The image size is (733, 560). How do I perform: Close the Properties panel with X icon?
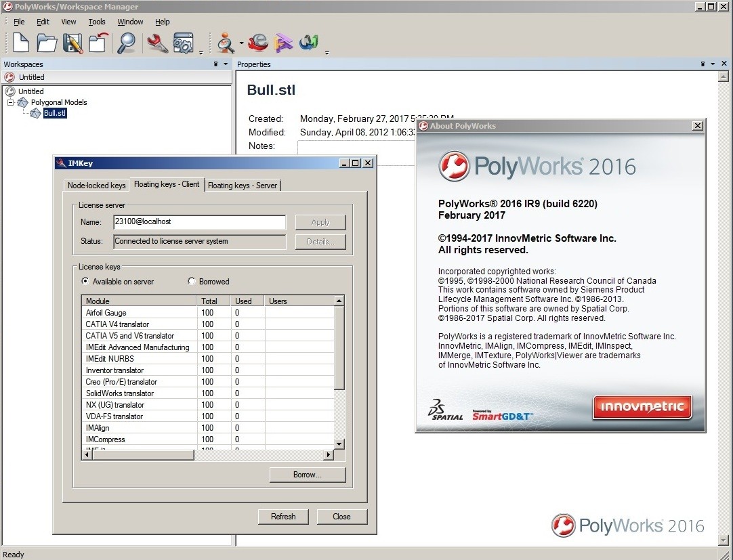coord(724,64)
